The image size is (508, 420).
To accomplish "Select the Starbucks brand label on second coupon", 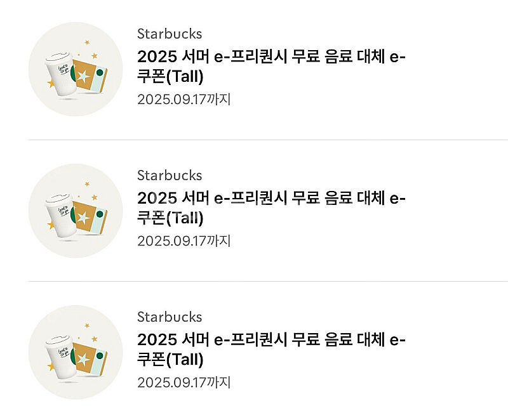I will pos(170,175).
